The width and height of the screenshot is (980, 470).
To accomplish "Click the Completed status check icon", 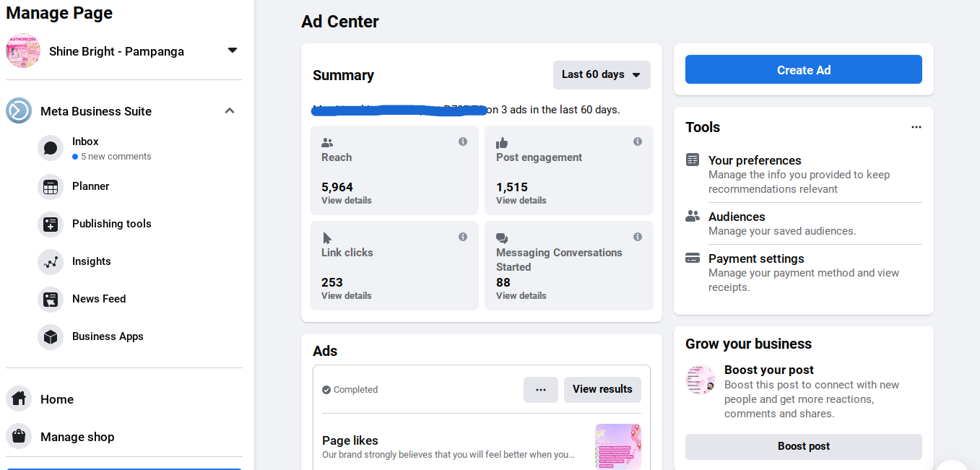I will (326, 390).
